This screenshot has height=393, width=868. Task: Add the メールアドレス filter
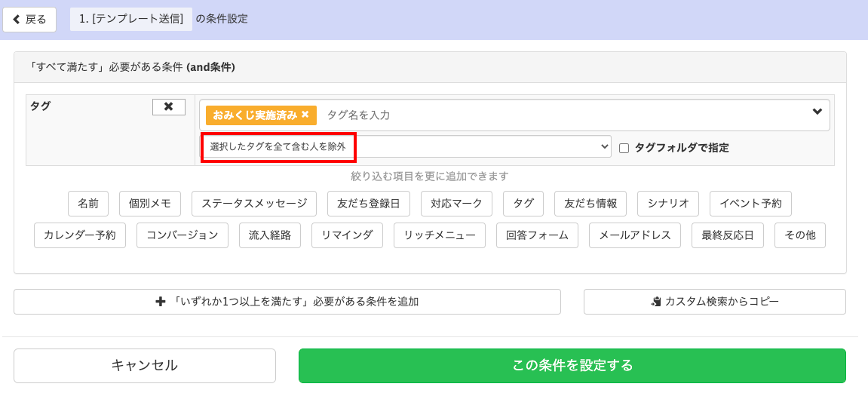[636, 235]
